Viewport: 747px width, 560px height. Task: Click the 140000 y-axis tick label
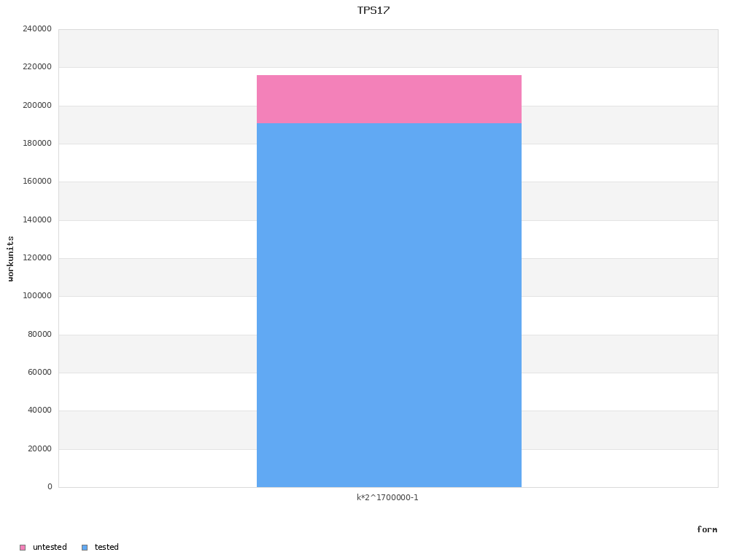(37, 220)
